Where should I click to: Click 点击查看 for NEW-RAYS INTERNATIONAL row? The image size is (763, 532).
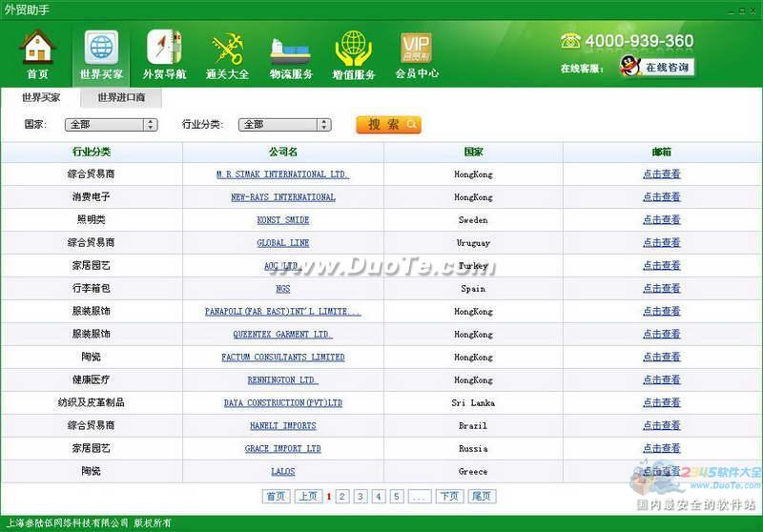tap(662, 197)
